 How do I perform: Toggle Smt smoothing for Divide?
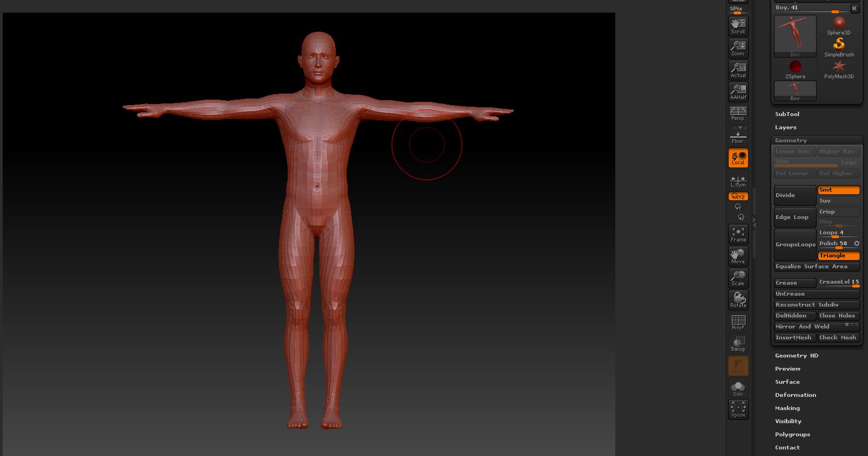coord(838,190)
